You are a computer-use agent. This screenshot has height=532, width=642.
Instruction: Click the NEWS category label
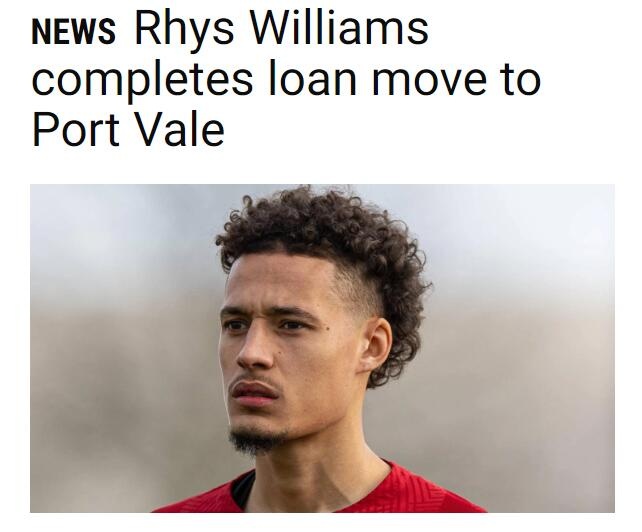[73, 32]
